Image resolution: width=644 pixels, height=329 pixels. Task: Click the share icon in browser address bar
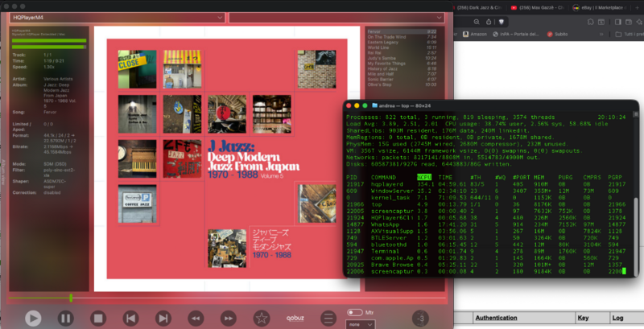(x=489, y=22)
